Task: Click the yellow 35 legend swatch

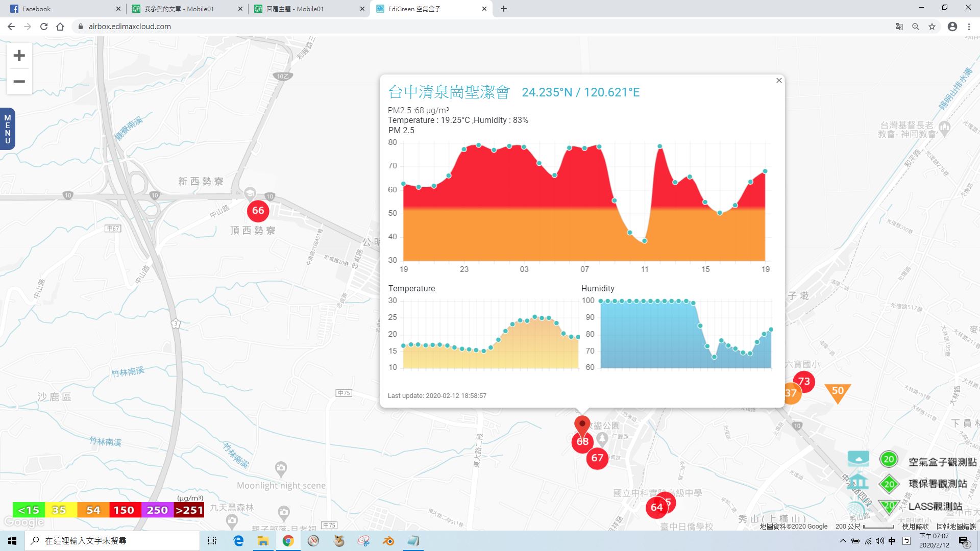Action: 61,510
